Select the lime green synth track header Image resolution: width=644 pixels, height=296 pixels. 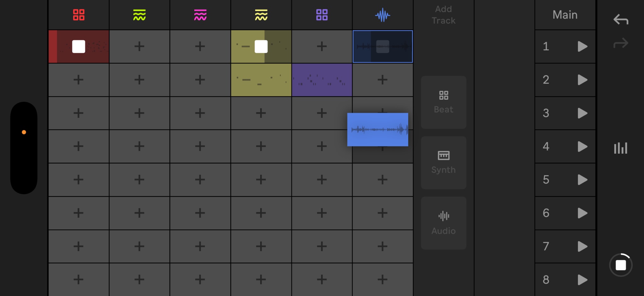coord(139,15)
